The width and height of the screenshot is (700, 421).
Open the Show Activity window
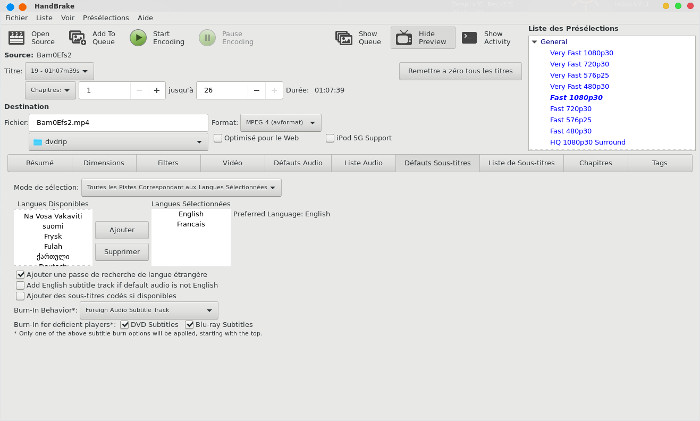(470, 38)
